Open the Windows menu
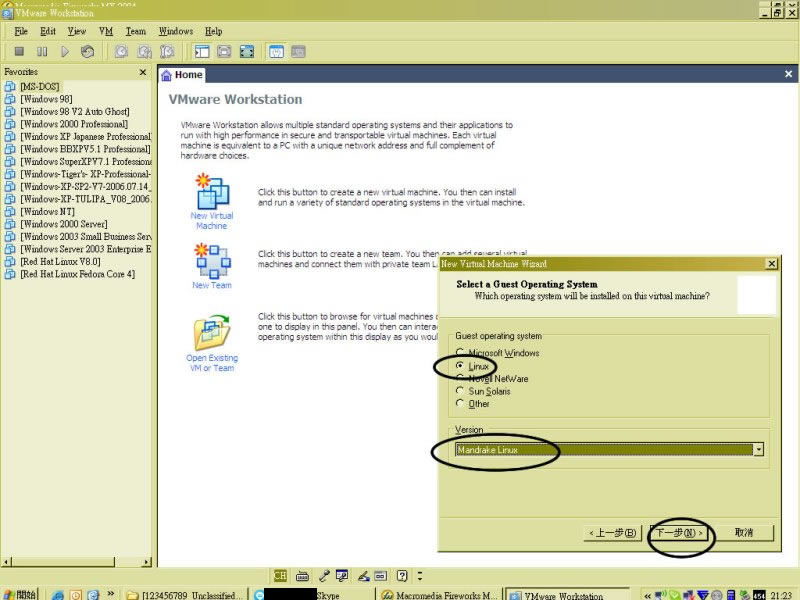The height and width of the screenshot is (600, 800). click(x=176, y=32)
